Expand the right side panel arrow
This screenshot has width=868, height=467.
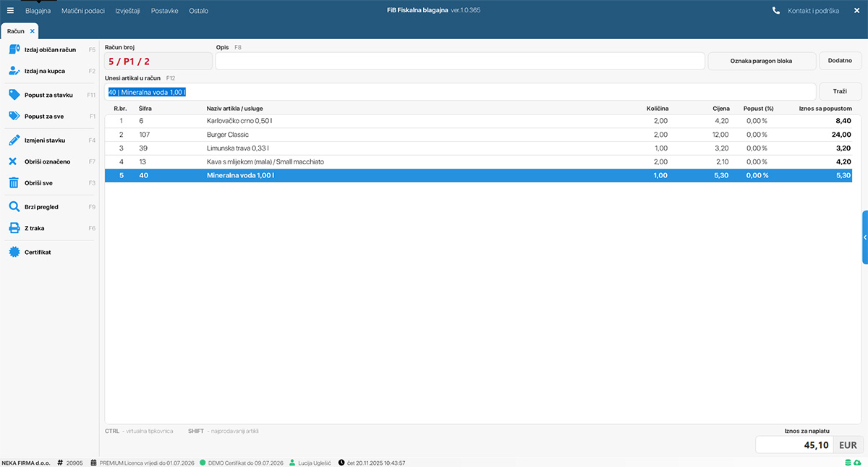[864, 237]
